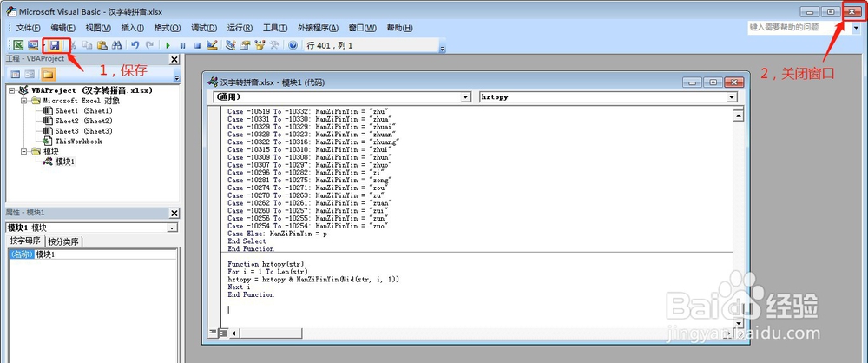868x363 pixels.
Task: Open the 模块1 模块 properties dropdown
Action: pos(172,228)
